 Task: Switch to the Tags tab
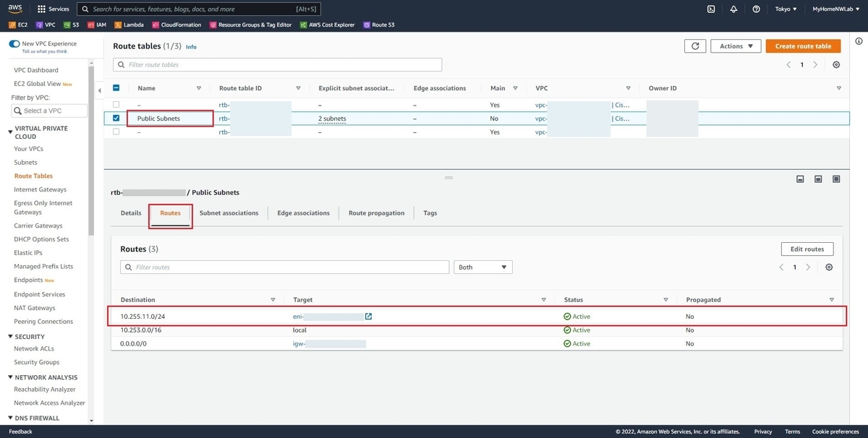430,213
